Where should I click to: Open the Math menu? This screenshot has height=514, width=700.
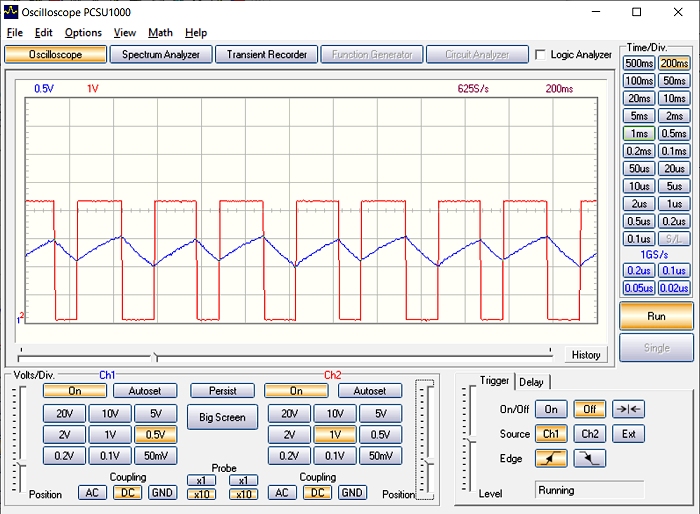click(160, 33)
